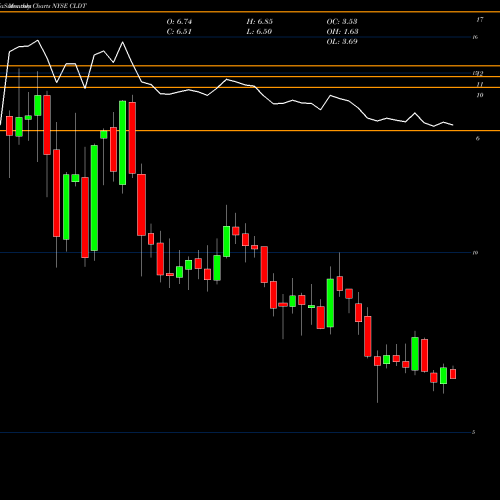Click the 'OC: 3.53' reading
500x500 pixels.
coord(342,22)
